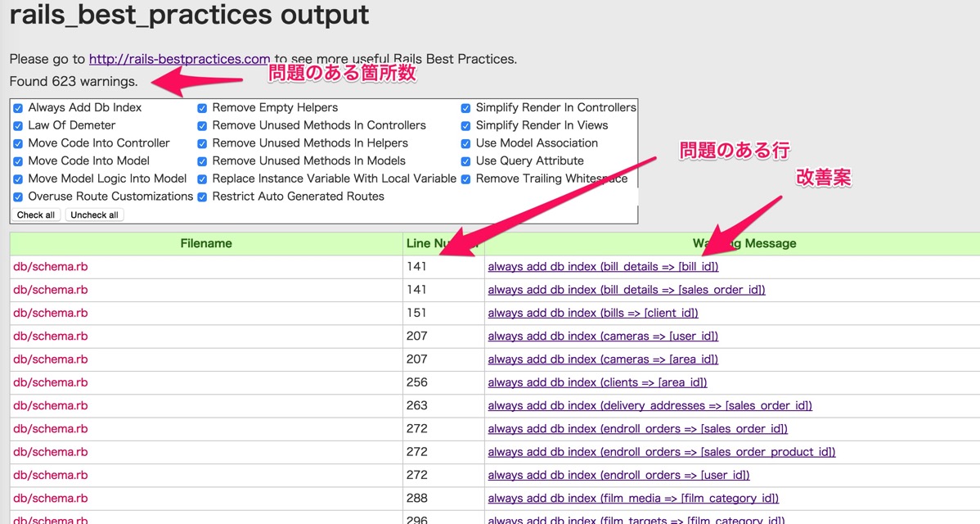This screenshot has height=524, width=980.
Task: Disable the Move Code Into Controller check
Action: click(x=17, y=142)
